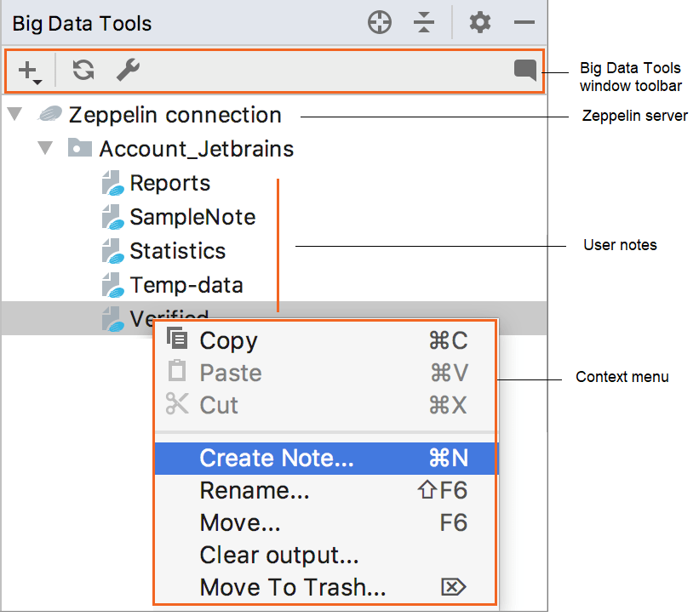Viewport: 699px width, 616px height.
Task: Collapse the Zeppelin connection node
Action: pyautogui.click(x=14, y=114)
